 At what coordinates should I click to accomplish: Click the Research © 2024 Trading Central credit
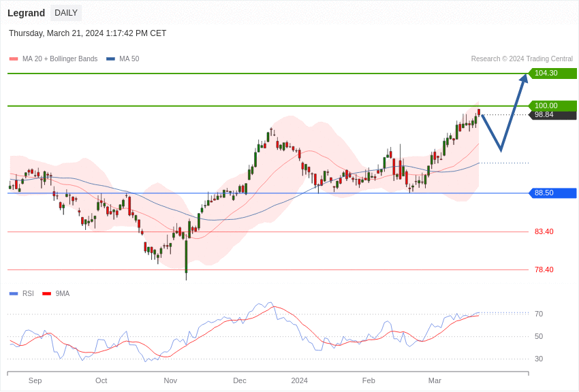tap(522, 59)
